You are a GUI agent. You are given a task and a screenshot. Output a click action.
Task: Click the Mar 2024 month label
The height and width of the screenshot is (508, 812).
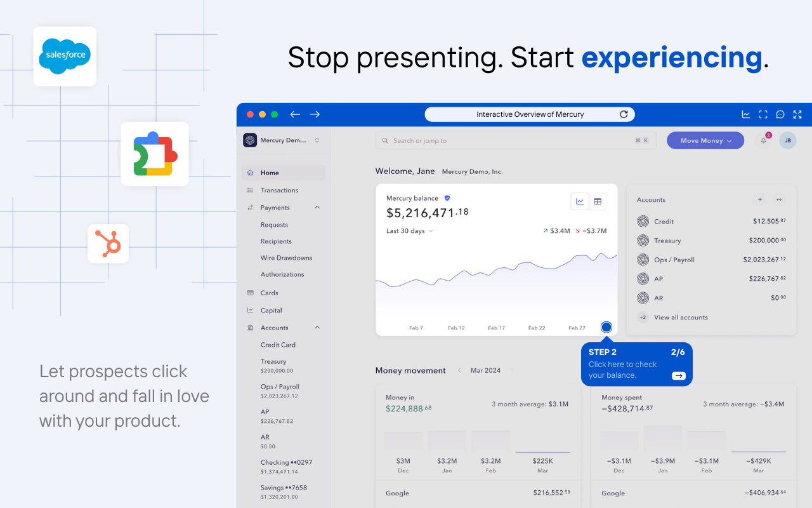[x=485, y=370]
